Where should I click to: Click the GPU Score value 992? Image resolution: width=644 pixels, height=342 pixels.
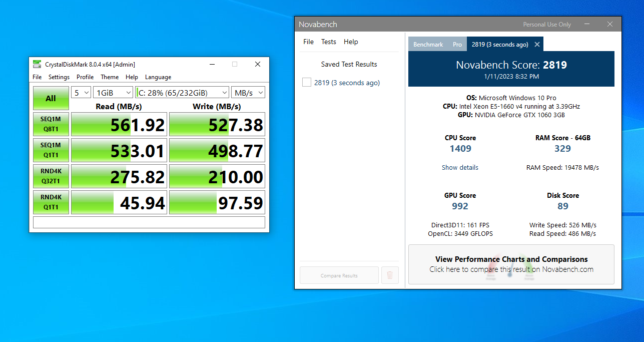(460, 206)
